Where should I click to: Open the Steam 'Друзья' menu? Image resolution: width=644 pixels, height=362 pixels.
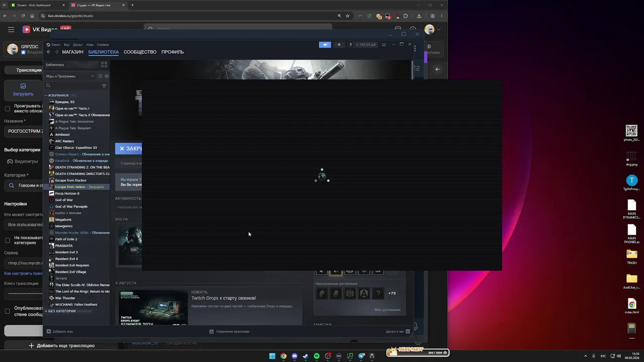click(x=77, y=45)
